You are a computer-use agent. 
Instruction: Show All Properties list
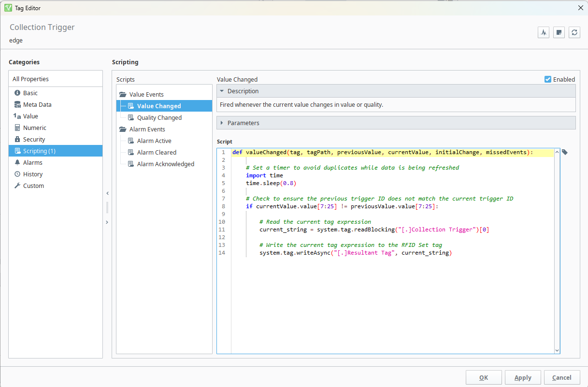pyautogui.click(x=30, y=79)
